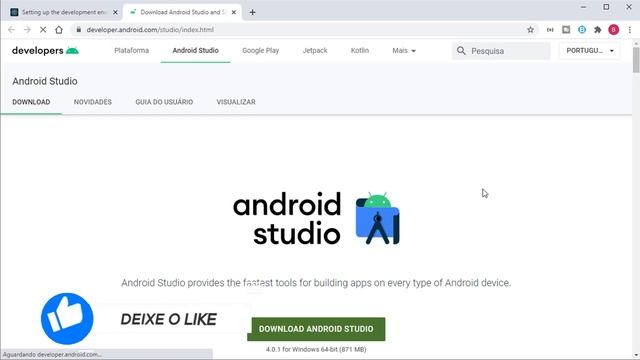Expand the Mais dropdown menu
Viewport: 640px width, 360px height.
tap(404, 51)
